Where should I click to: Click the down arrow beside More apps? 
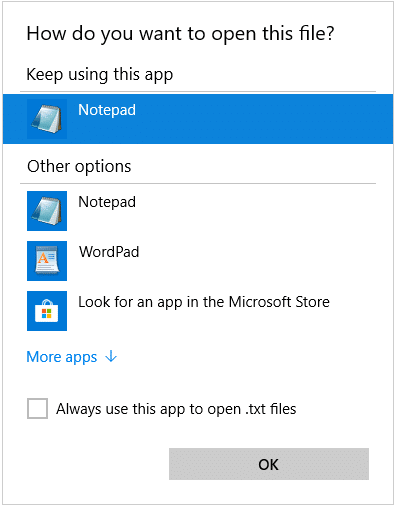pos(111,357)
